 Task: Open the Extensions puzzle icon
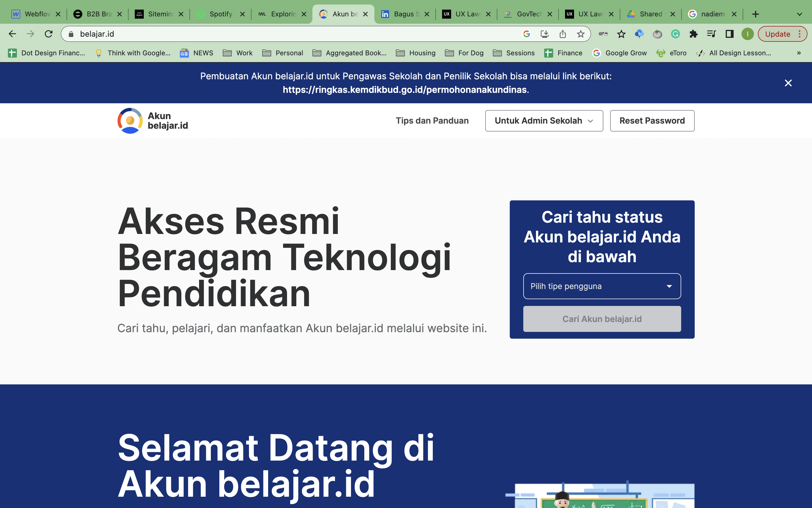[693, 34]
